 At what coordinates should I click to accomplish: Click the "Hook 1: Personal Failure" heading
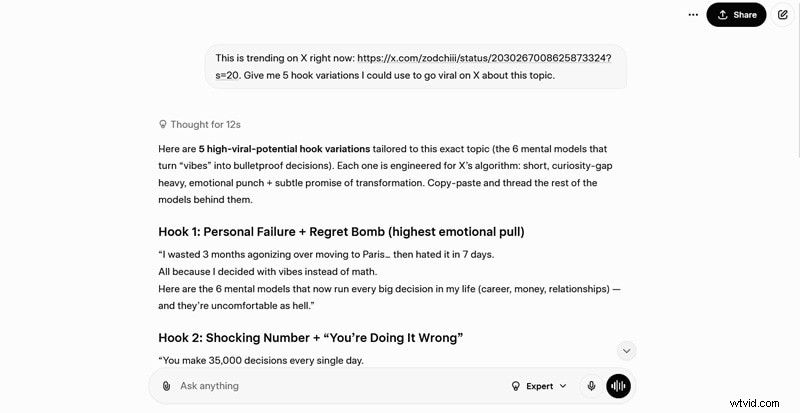tap(341, 232)
